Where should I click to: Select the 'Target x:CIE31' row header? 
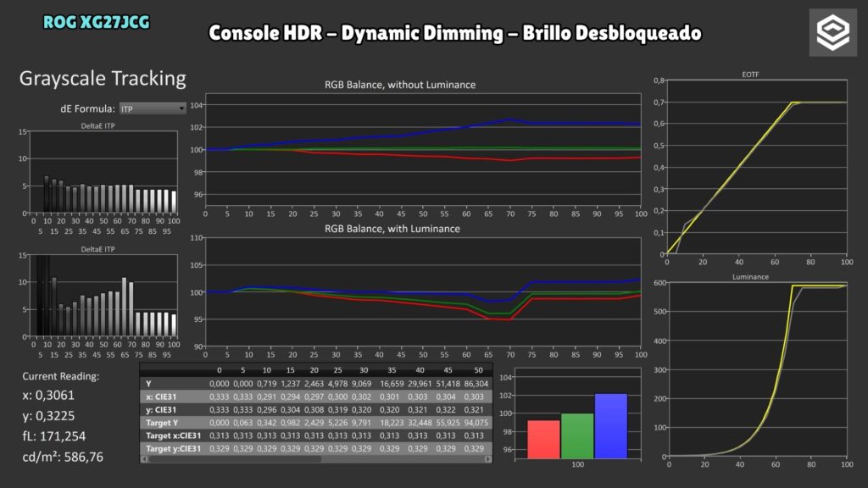click(173, 435)
